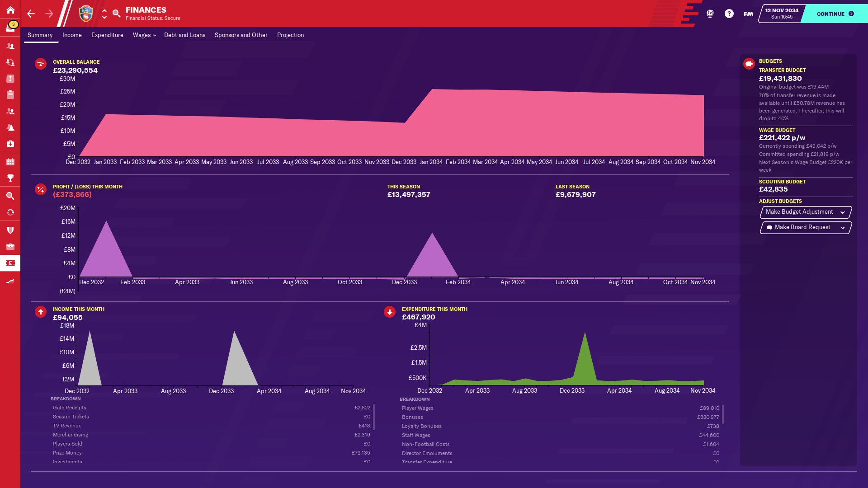The image size is (868, 488).
Task: Click the income breakdown scrollbar
Action: pos(374,417)
